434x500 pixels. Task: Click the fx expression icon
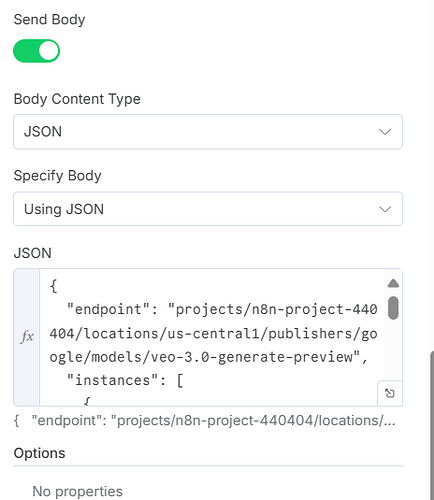coord(27,336)
